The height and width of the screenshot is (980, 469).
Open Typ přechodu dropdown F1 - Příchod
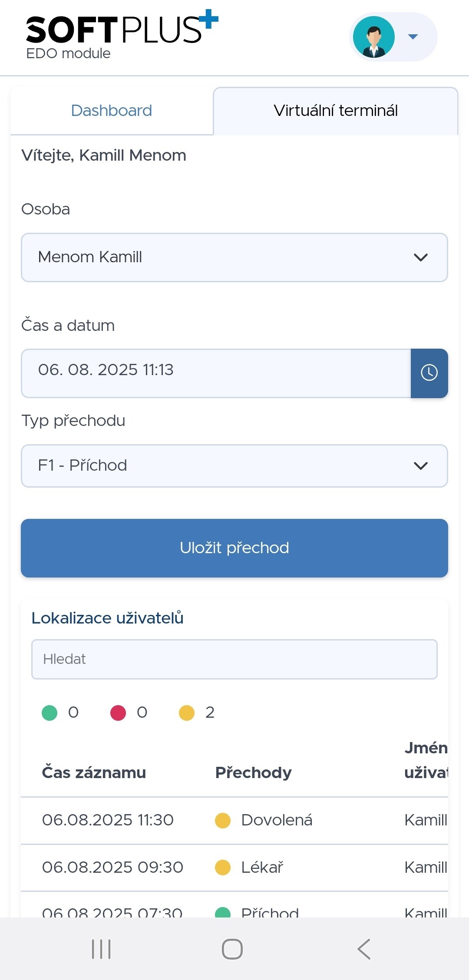[234, 466]
